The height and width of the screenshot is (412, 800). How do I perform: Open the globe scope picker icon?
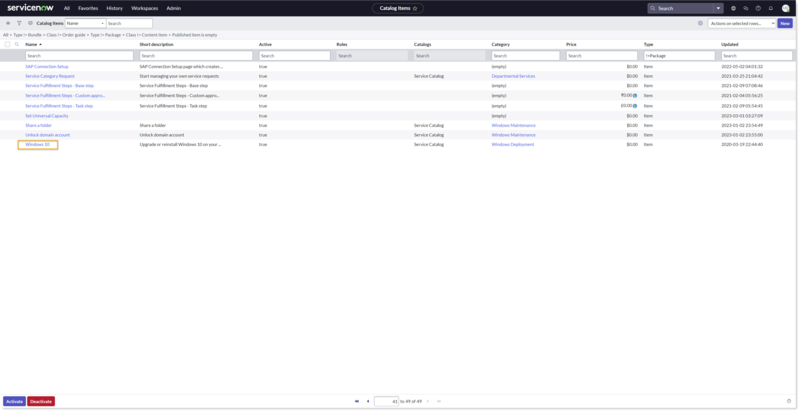[x=734, y=8]
